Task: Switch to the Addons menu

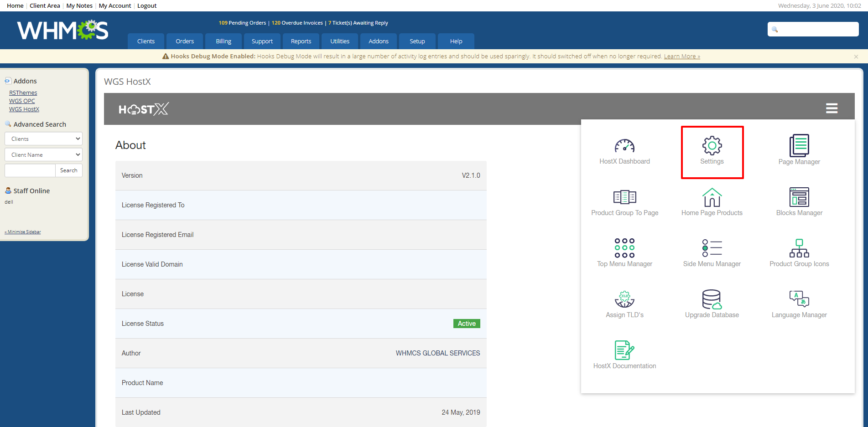Action: pyautogui.click(x=378, y=41)
